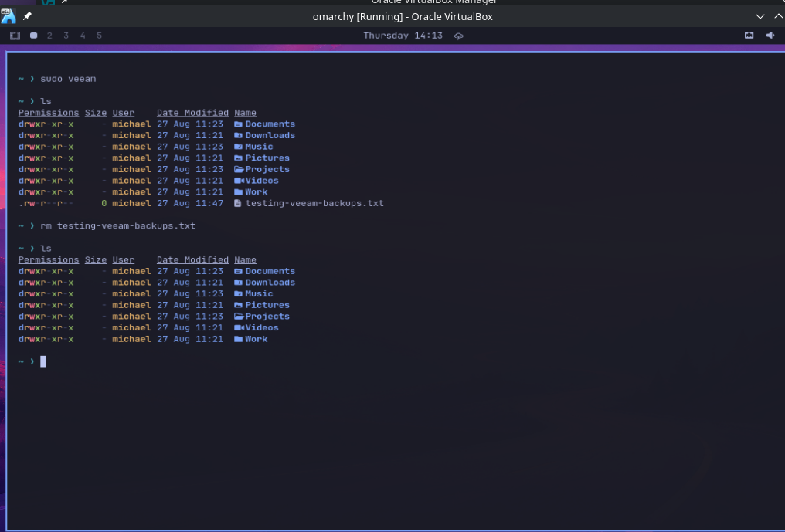Click the VirtualBox app icon in title bar
This screenshot has width=785, height=532.
8,16
